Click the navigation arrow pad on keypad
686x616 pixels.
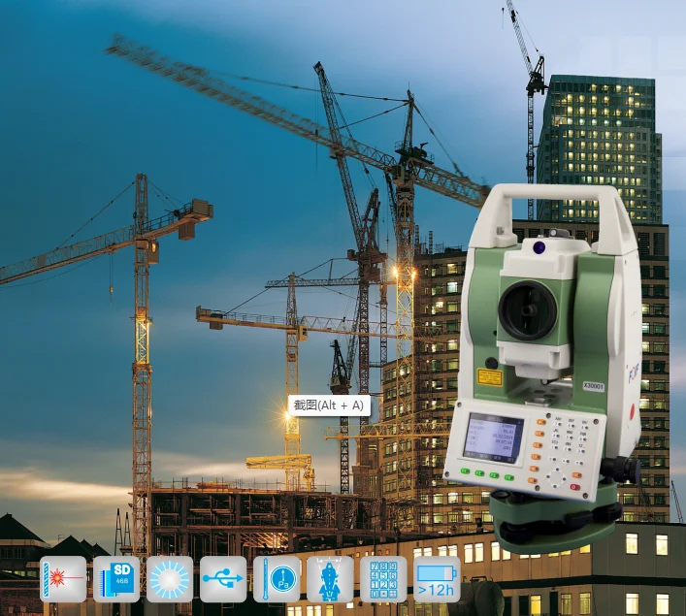(557, 477)
